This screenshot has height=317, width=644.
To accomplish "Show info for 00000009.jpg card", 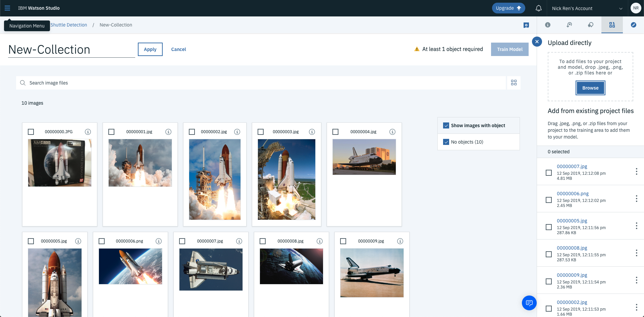I will 400,241.
